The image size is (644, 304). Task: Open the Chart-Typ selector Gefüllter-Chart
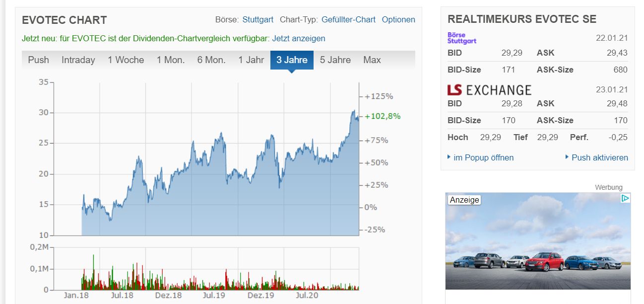[348, 20]
